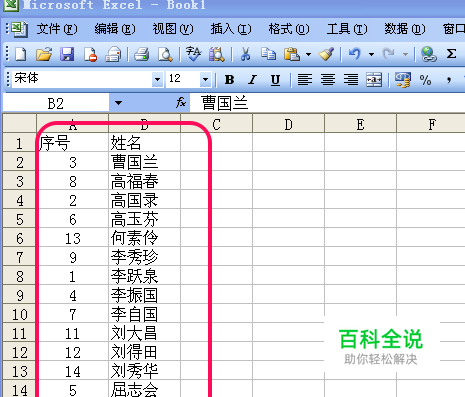Open the 插入(I) menu
The height and width of the screenshot is (397, 465).
[231, 29]
